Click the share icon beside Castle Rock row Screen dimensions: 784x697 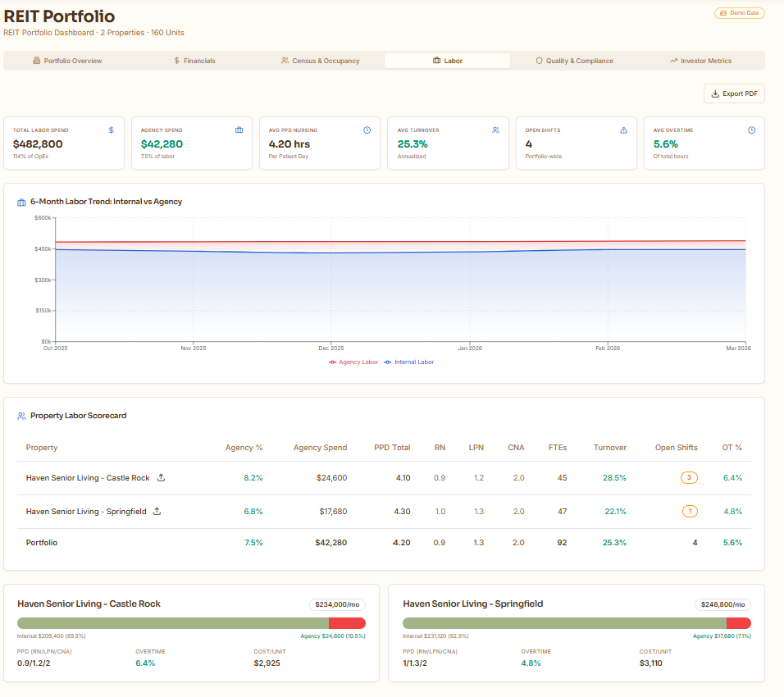(x=161, y=477)
